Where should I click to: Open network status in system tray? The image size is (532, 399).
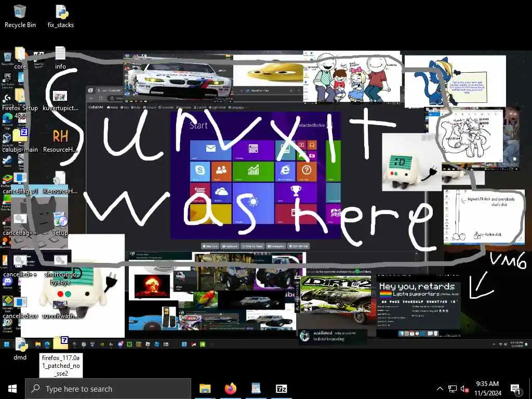point(453,389)
